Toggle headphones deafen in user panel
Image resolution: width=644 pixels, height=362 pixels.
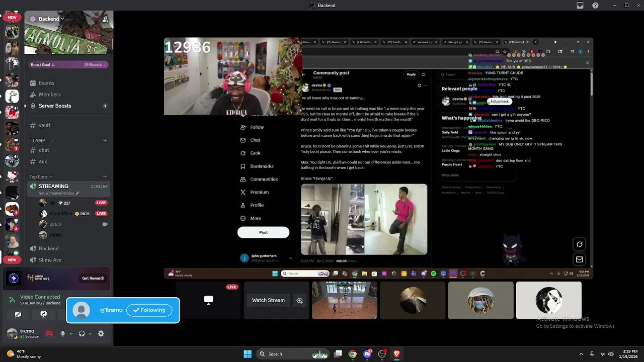(82, 333)
